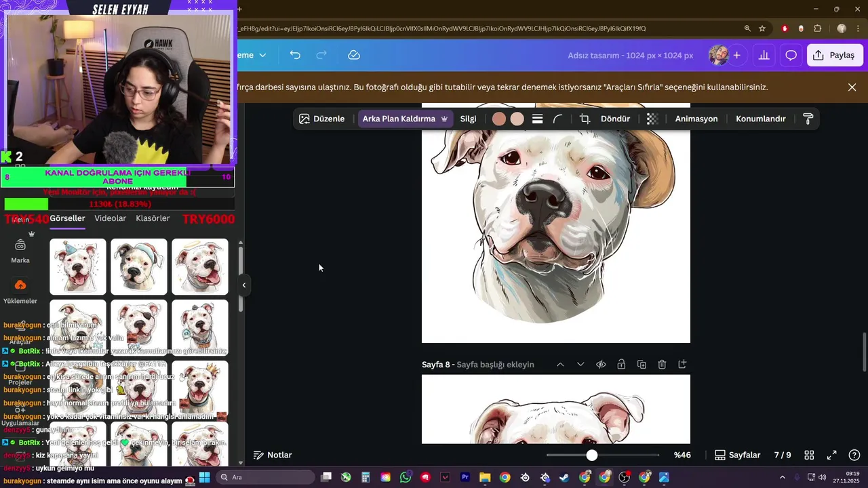Screen dimensions: 868x488
Task: Open the border style lines icon
Action: 538,119
